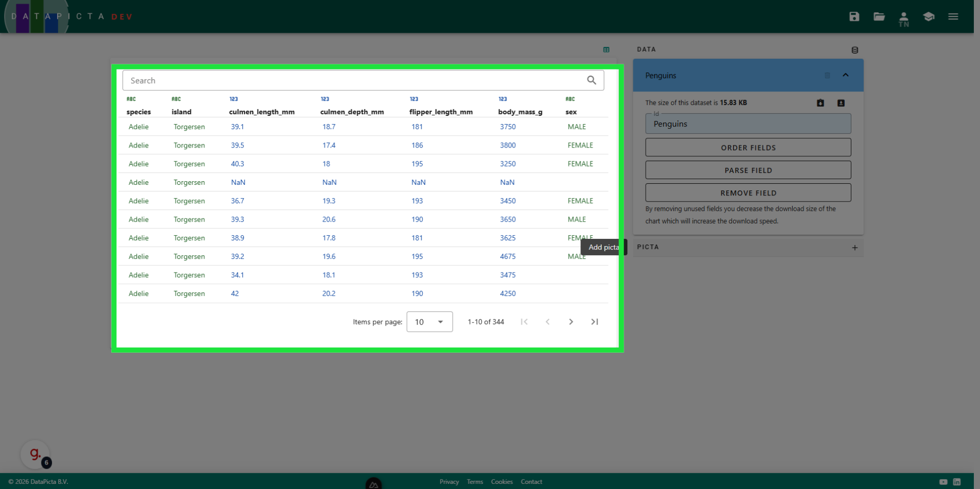The width and height of the screenshot is (980, 489).
Task: Open the tutorials graduation cap icon
Action: click(928, 16)
